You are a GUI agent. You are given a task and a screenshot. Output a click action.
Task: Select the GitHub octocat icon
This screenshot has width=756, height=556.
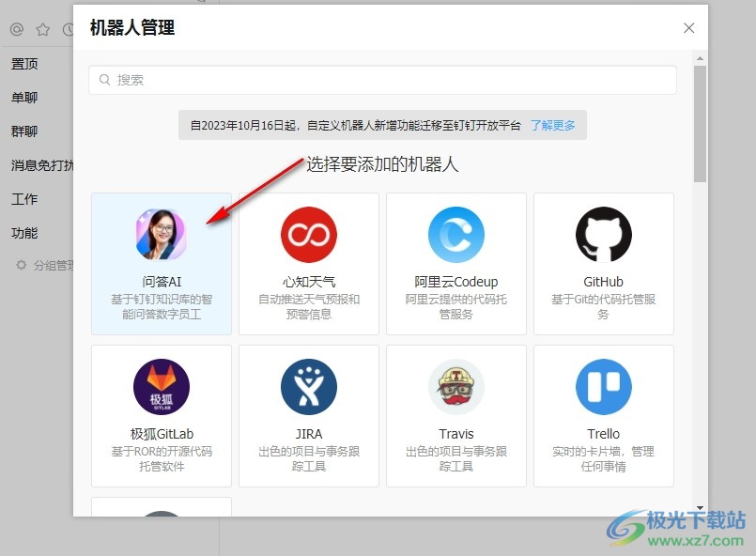(604, 235)
